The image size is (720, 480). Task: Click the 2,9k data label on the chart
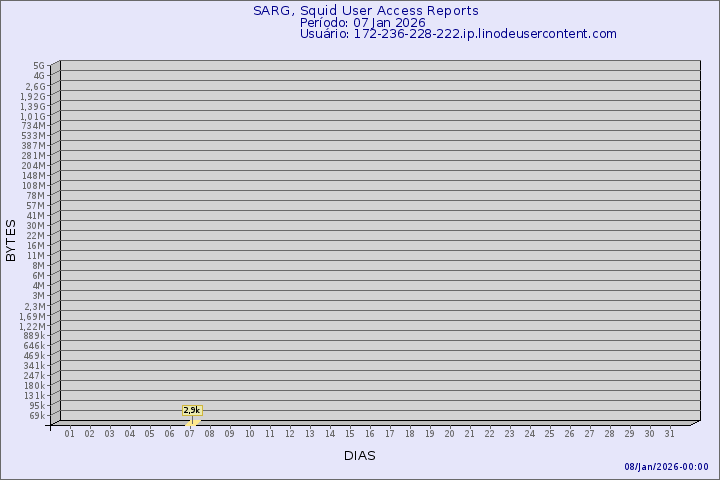[192, 410]
